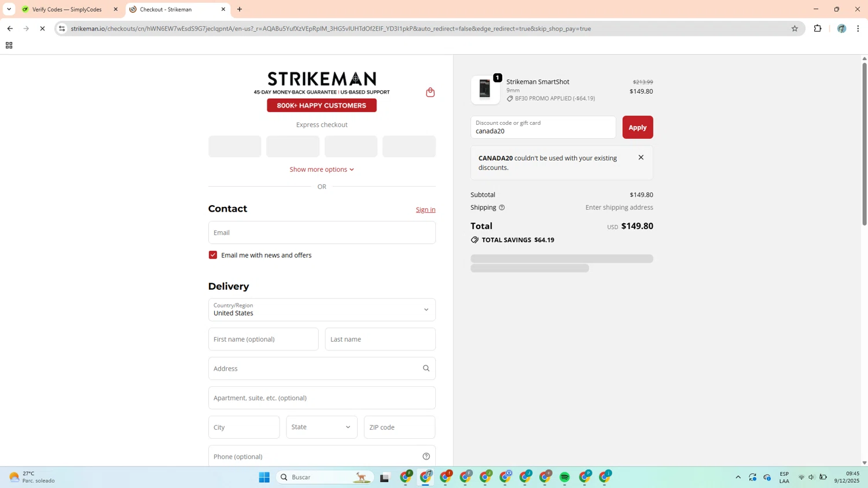Click the browser address bar URL
The width and height of the screenshot is (868, 488).
click(331, 28)
